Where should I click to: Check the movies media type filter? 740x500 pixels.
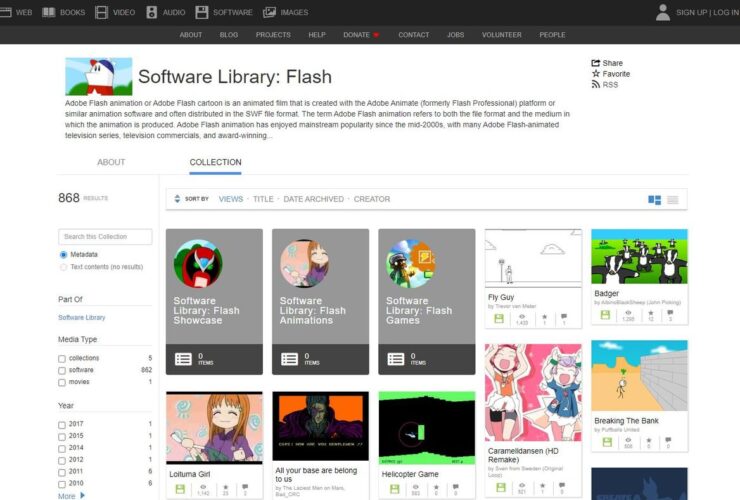click(x=62, y=382)
